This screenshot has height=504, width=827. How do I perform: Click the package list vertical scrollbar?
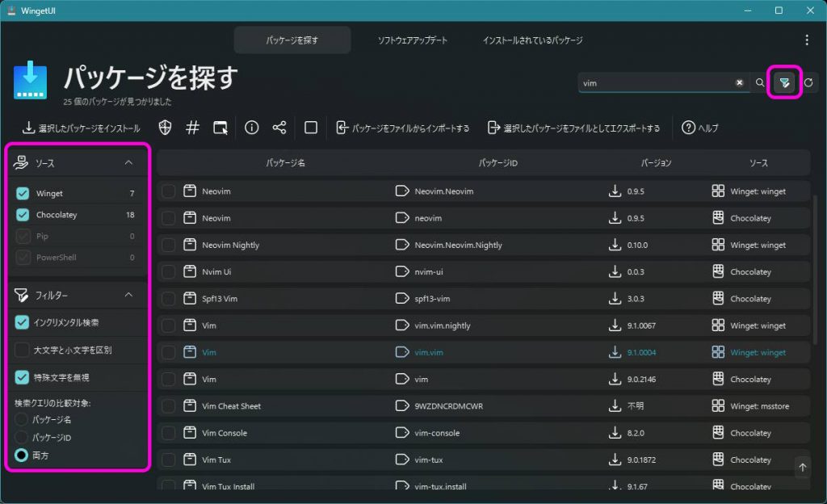point(816,269)
